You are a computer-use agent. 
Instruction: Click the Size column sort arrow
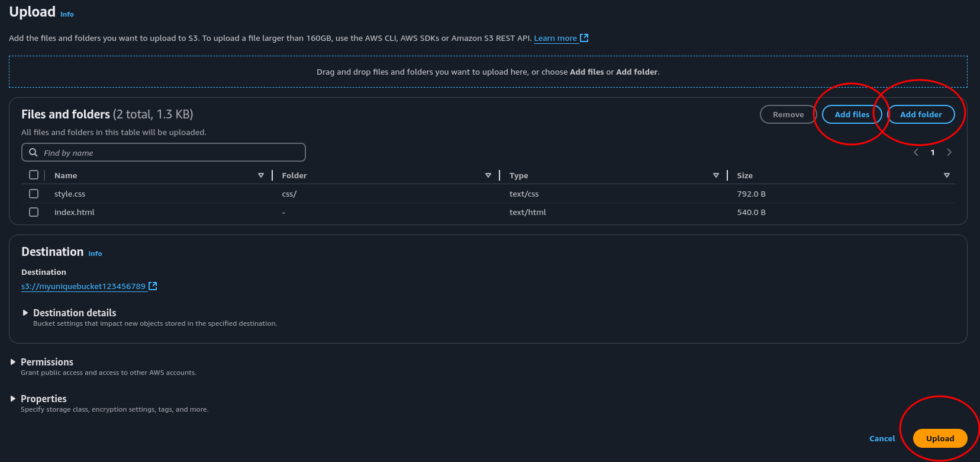(x=947, y=175)
